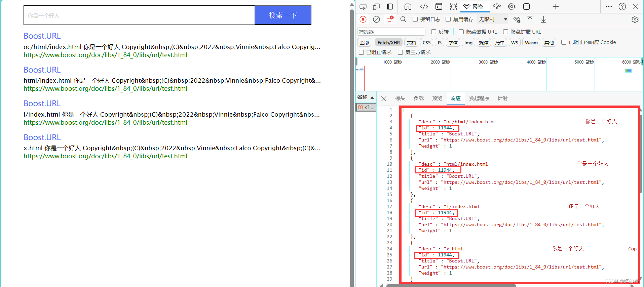Enable the 禁用缓存 checkbox
Screen dimensions: 644x287
coord(448,19)
